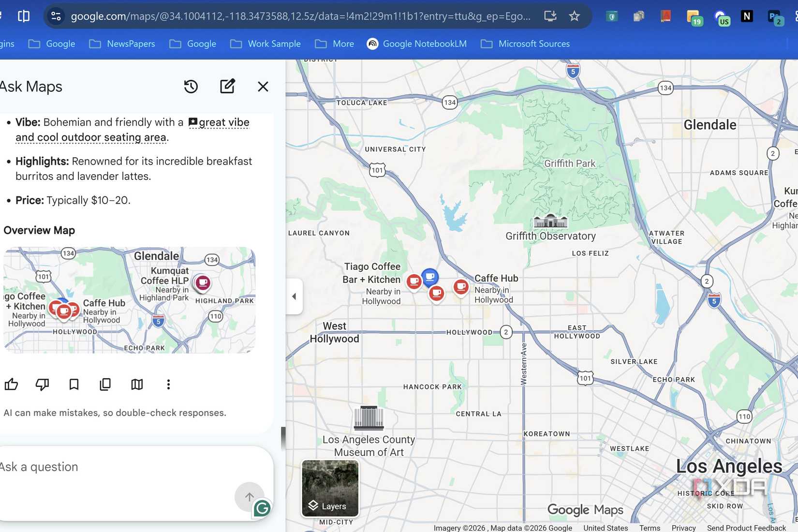Viewport: 798px width, 532px height.
Task: Open the NewsPapers bookmarks folder
Action: coord(122,44)
